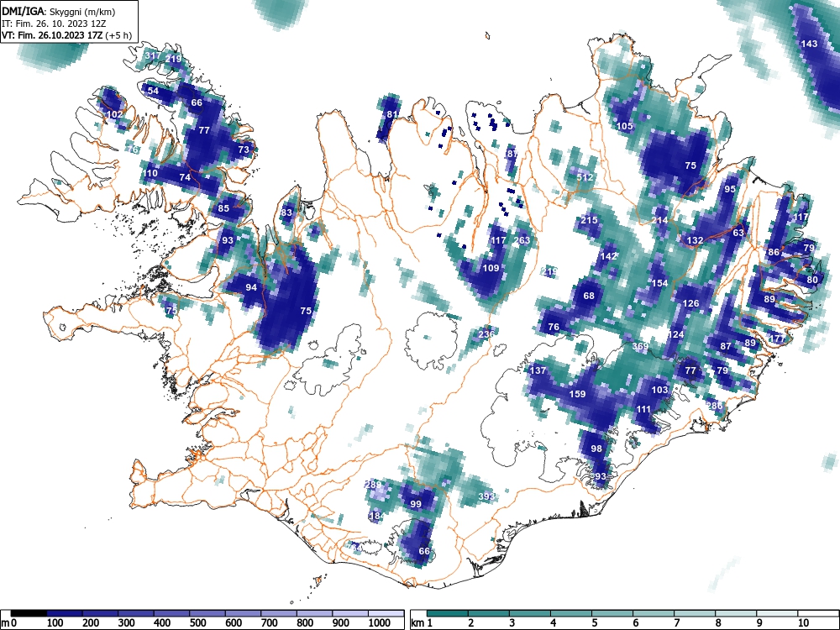
Task: Click the dark teal swatch between 1 and 2 km
Action: [x=448, y=613]
